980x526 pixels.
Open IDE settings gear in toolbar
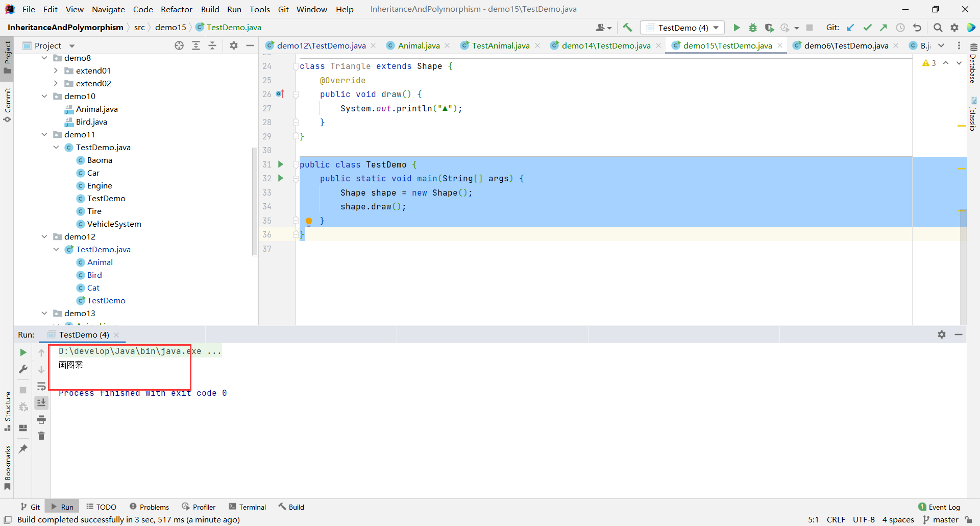(954, 28)
